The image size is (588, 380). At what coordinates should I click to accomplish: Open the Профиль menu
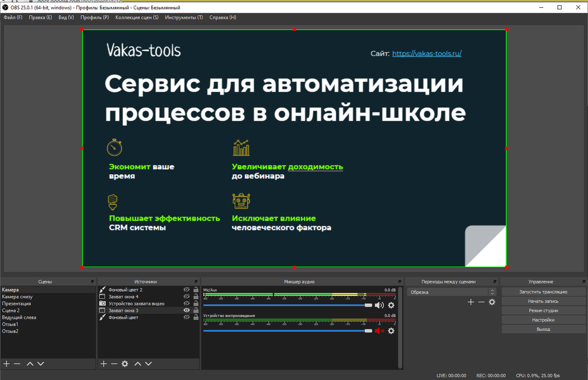point(95,18)
